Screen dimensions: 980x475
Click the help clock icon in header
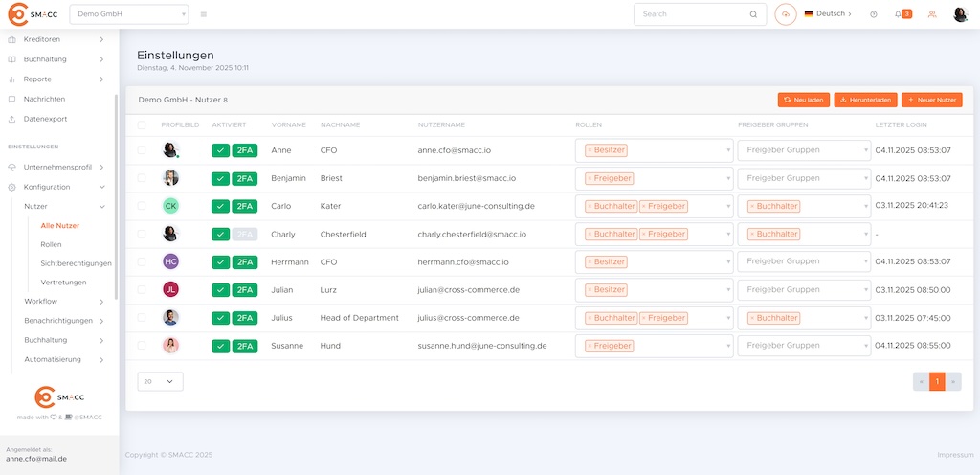[x=873, y=14]
